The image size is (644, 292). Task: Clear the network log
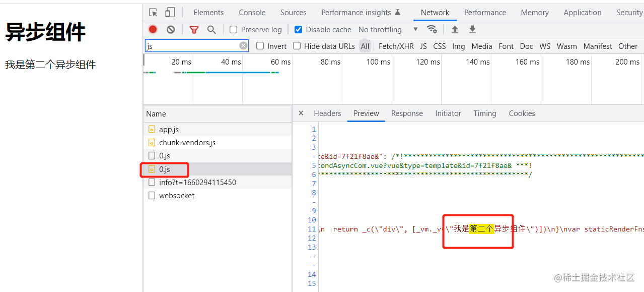pyautogui.click(x=171, y=30)
